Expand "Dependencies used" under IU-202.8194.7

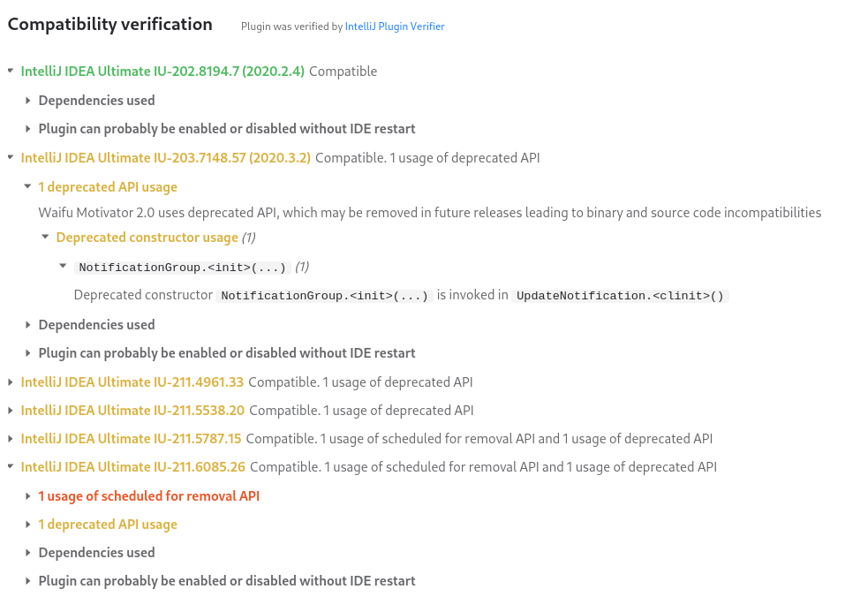pos(27,101)
